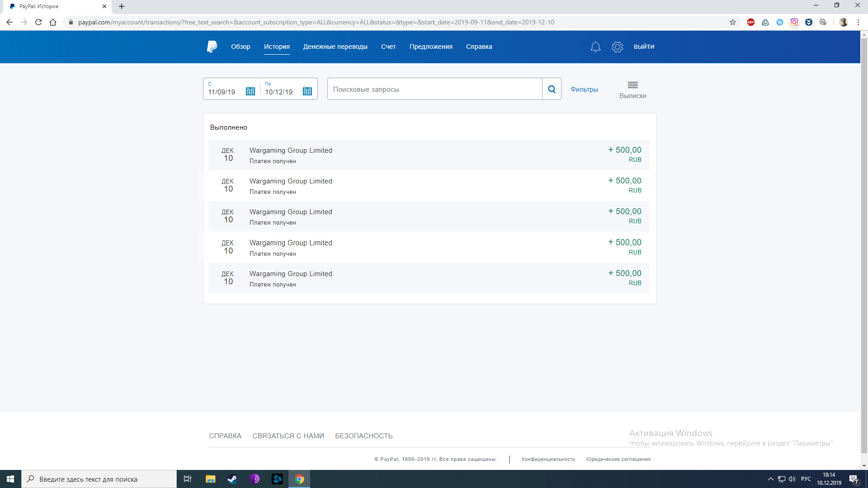Open Steam from taskbar

click(x=232, y=479)
